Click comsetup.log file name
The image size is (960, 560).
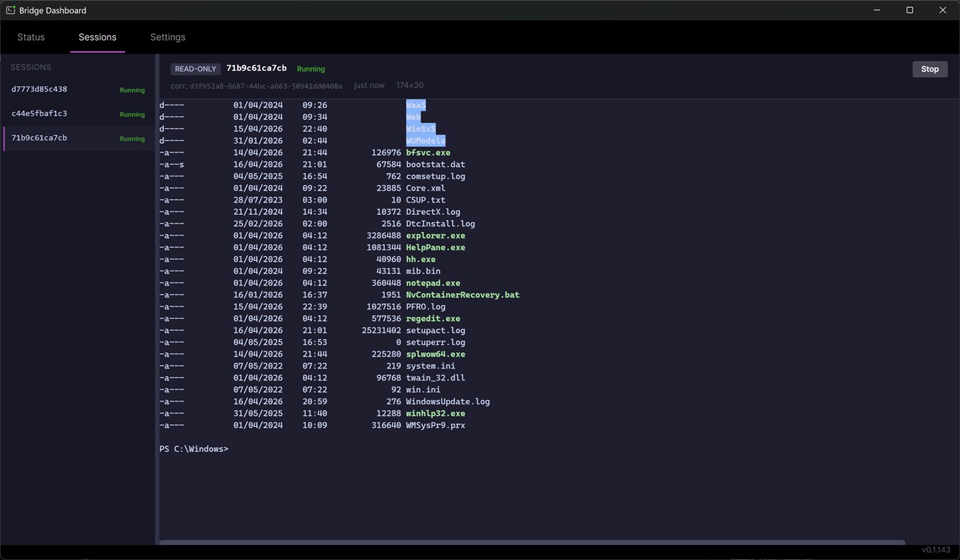436,176
